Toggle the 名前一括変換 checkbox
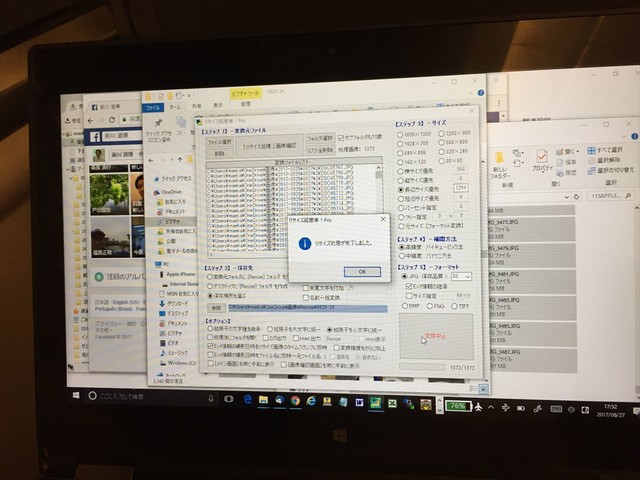This screenshot has width=640, height=480. [x=306, y=298]
